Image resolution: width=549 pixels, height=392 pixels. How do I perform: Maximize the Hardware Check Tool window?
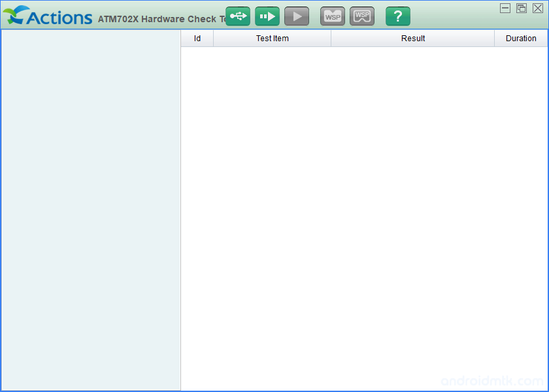[x=522, y=8]
